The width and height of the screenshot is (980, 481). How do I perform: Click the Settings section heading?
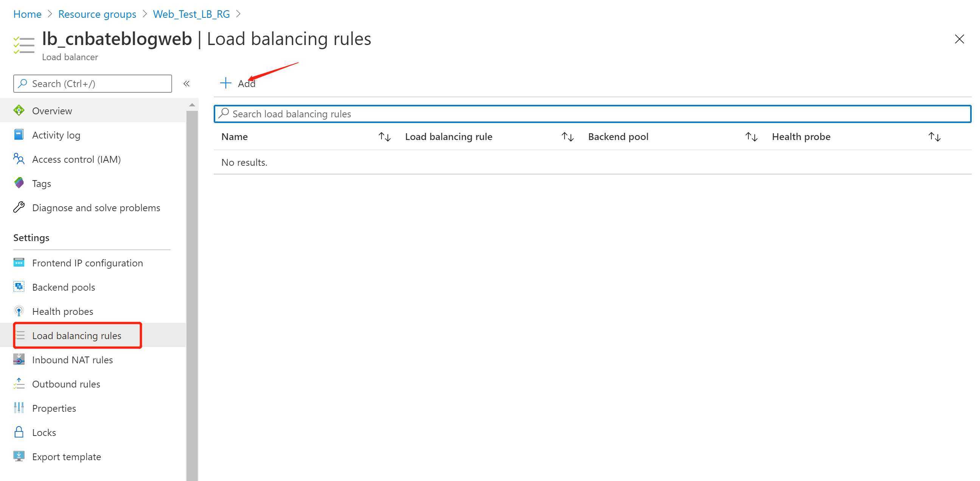(x=31, y=237)
